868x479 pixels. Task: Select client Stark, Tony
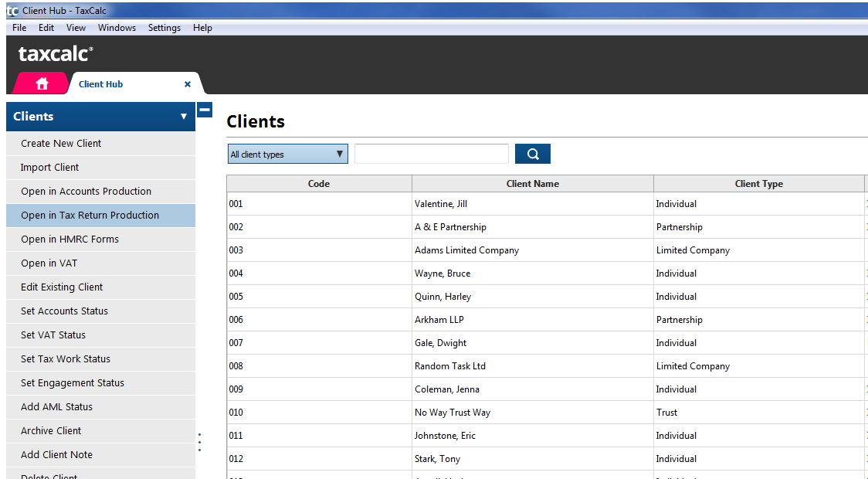click(x=437, y=459)
